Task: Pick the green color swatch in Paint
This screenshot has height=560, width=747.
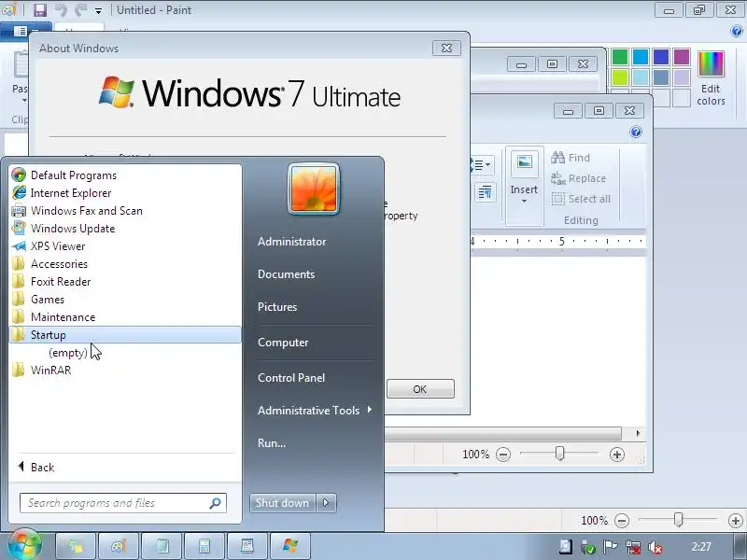Action: [x=620, y=57]
